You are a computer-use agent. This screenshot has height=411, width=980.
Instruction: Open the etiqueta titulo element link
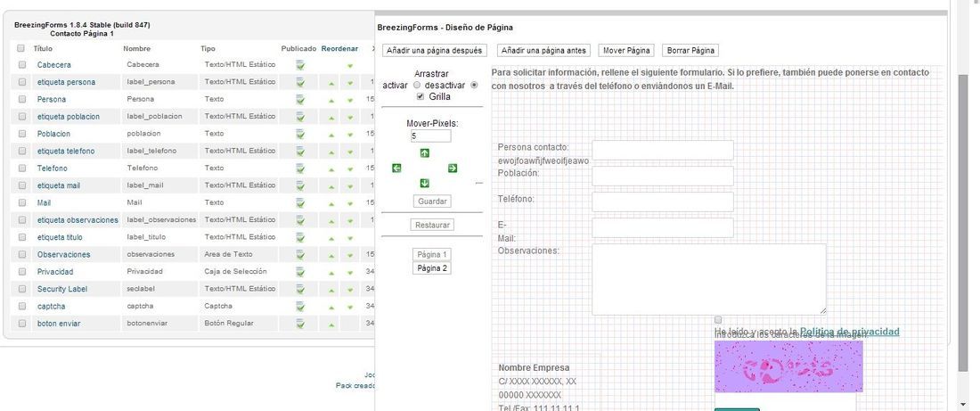(x=60, y=238)
